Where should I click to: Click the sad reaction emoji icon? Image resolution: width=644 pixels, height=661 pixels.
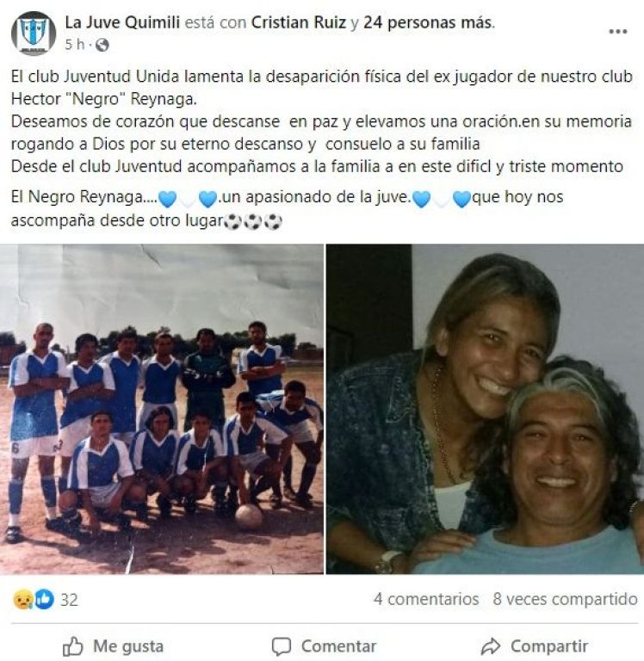(23, 599)
